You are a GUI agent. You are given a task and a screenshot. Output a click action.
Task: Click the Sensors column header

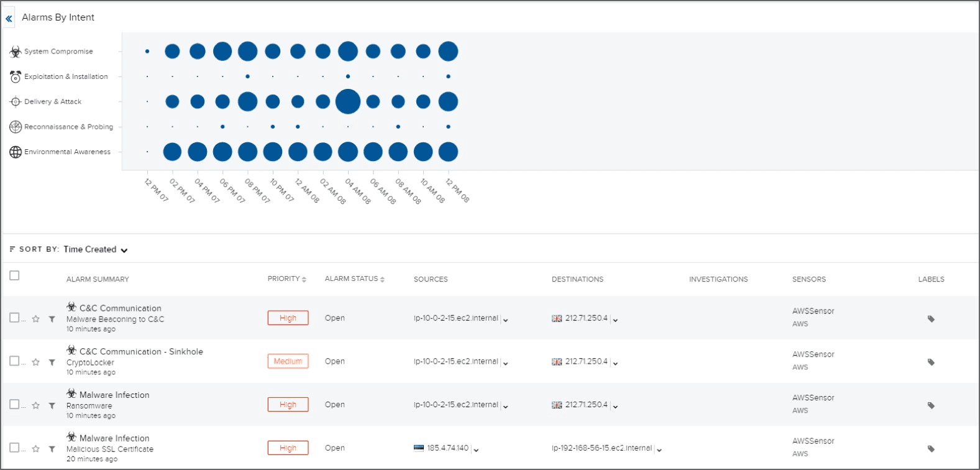pyautogui.click(x=809, y=280)
